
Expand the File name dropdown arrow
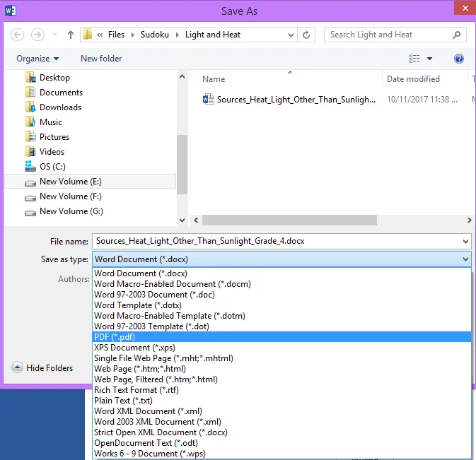coord(465,242)
